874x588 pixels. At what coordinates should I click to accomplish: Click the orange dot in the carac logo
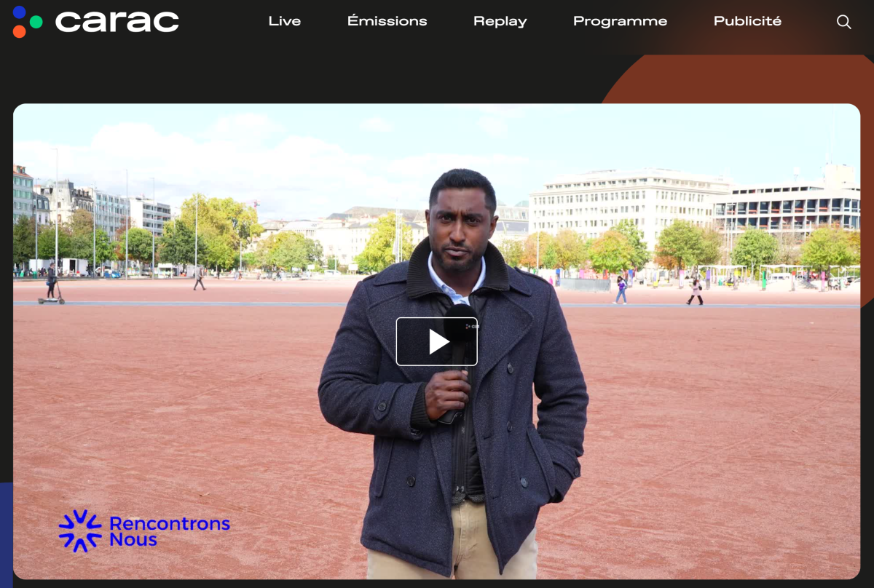[x=20, y=31]
